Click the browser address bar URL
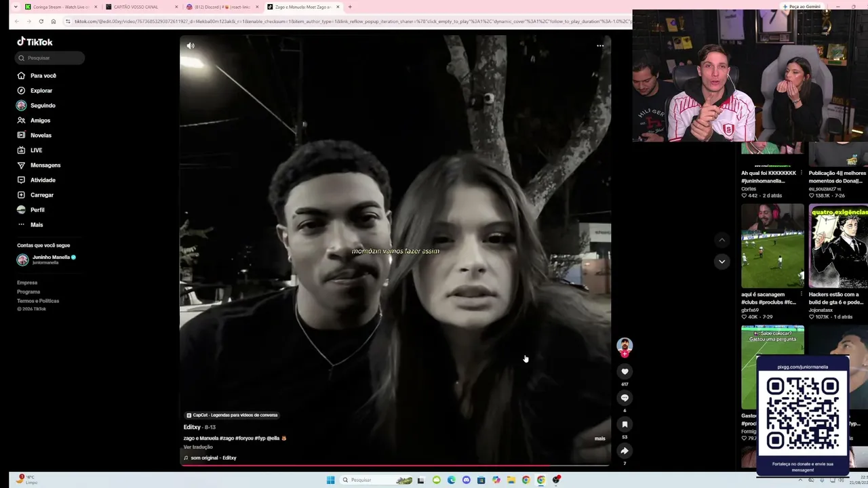868x488 pixels. (x=351, y=22)
